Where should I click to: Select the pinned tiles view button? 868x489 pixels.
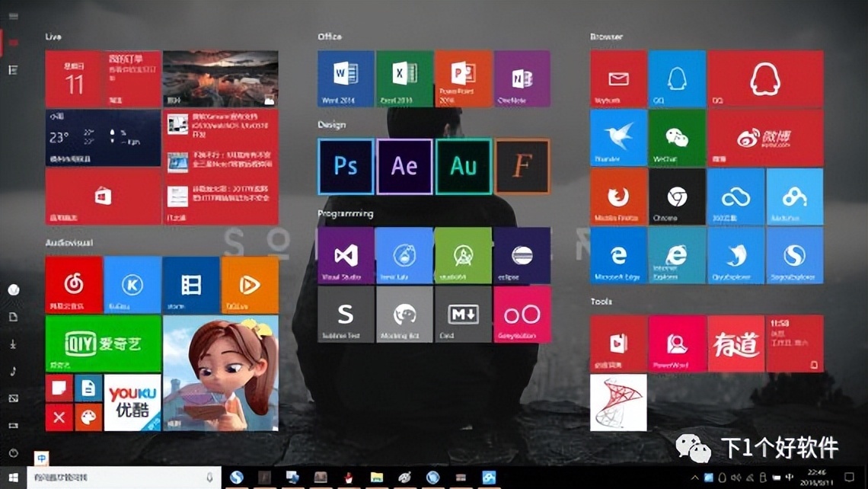13,43
